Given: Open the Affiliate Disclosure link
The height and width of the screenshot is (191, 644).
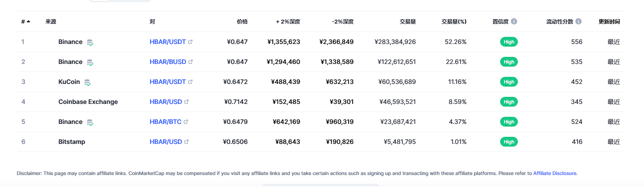Looking at the screenshot, I should [x=555, y=173].
